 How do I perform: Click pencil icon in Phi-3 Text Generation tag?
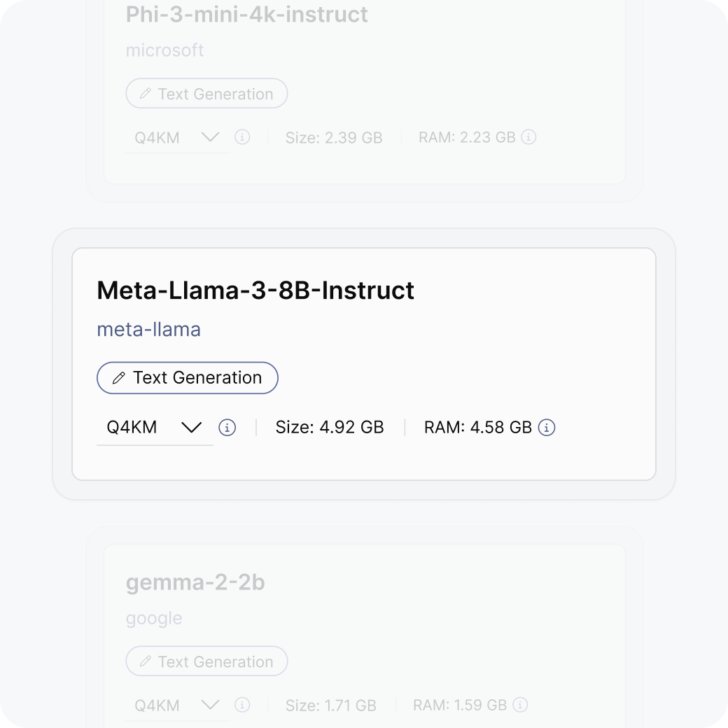146,94
